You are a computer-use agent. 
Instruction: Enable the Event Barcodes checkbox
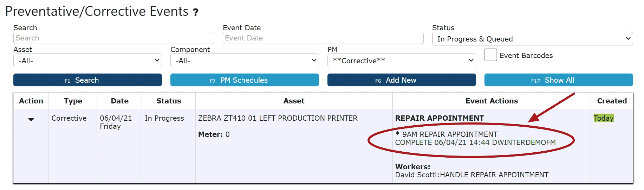[x=490, y=55]
